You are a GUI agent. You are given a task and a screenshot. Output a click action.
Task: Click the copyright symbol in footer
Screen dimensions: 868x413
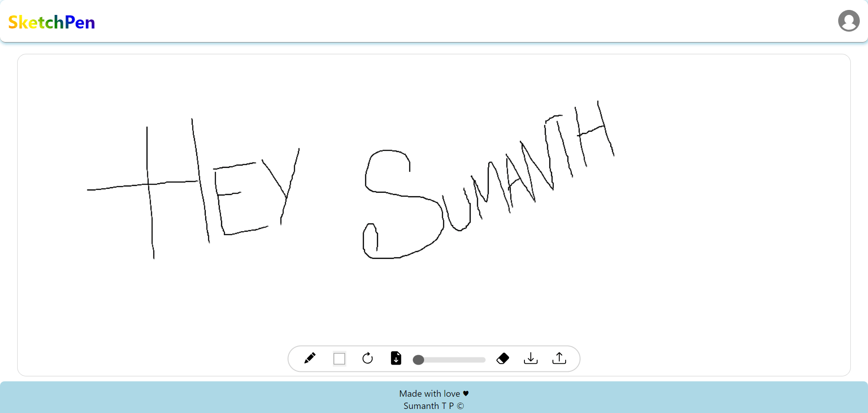[x=460, y=406]
